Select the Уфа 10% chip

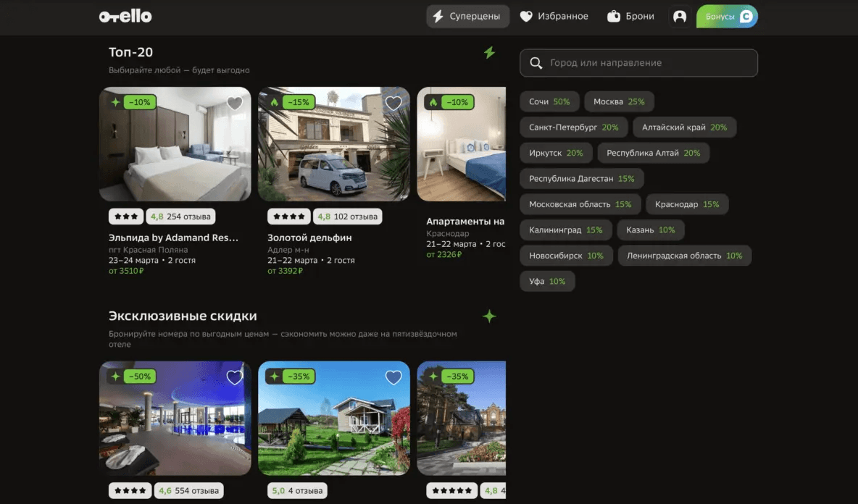pos(547,282)
